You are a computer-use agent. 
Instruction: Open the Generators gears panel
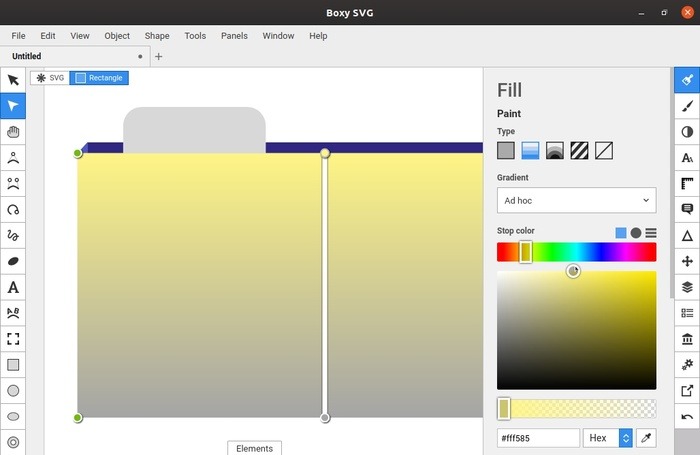point(687,365)
